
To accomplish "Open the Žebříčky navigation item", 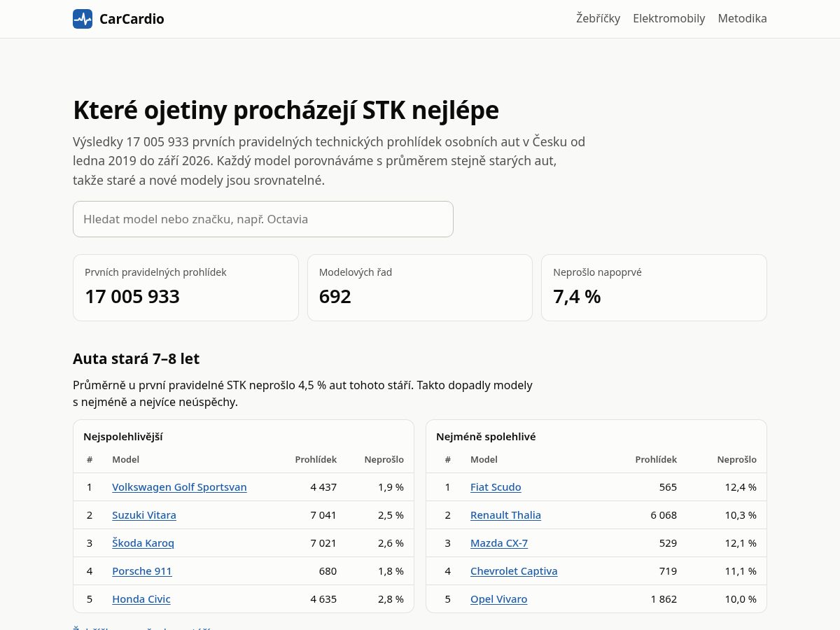I will click(598, 19).
